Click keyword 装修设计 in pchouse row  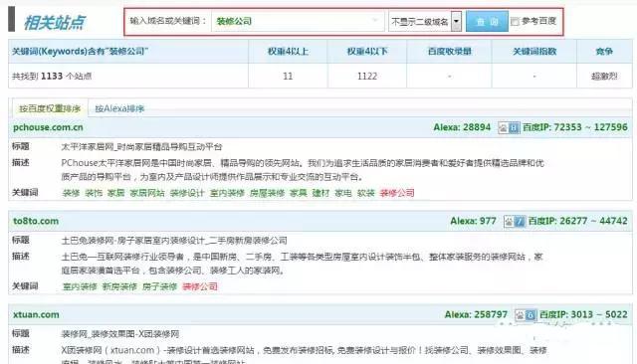coord(187,193)
